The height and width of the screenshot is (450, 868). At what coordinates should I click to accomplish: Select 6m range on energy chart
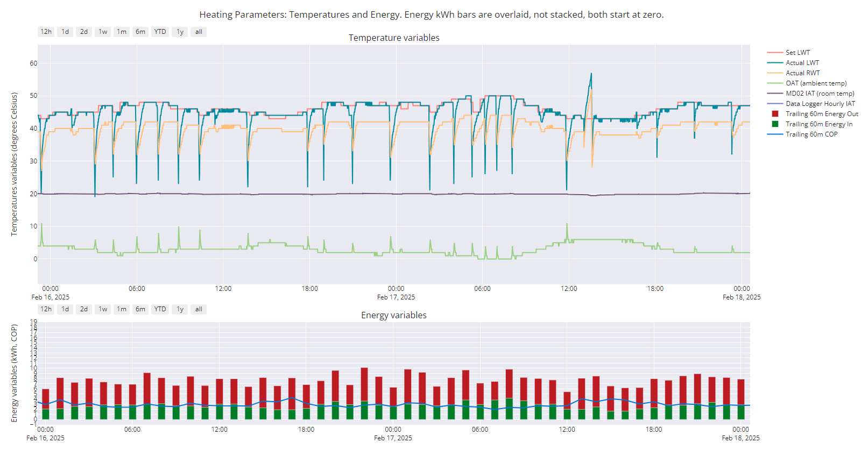(140, 309)
